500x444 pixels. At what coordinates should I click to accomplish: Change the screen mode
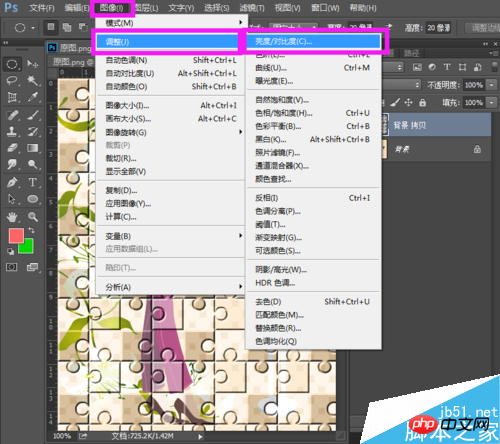[x=32, y=267]
